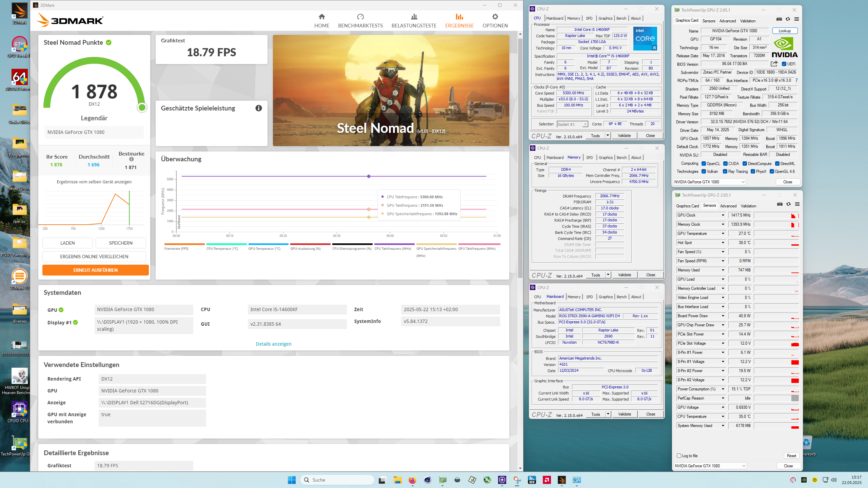Toggle the DirectCompute checkbox
This screenshot has width=868, height=488.
click(745, 164)
